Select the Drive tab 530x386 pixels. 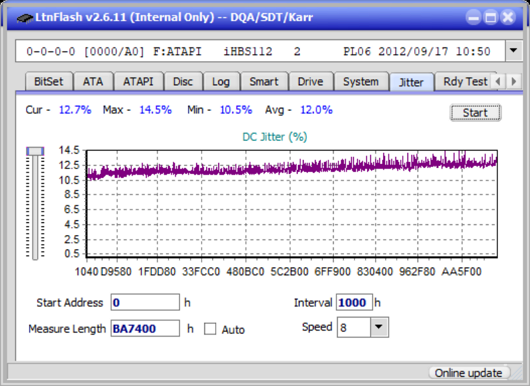coord(310,81)
